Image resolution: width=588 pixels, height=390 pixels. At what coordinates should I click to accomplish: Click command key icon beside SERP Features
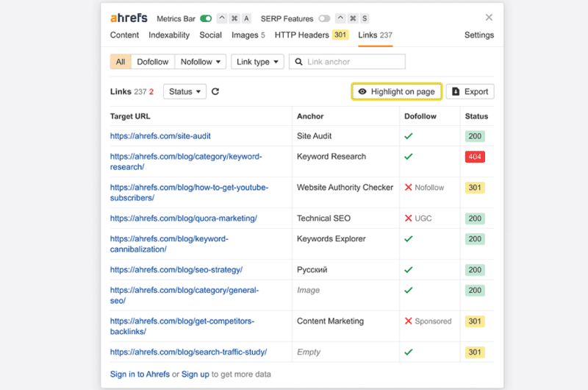point(353,18)
